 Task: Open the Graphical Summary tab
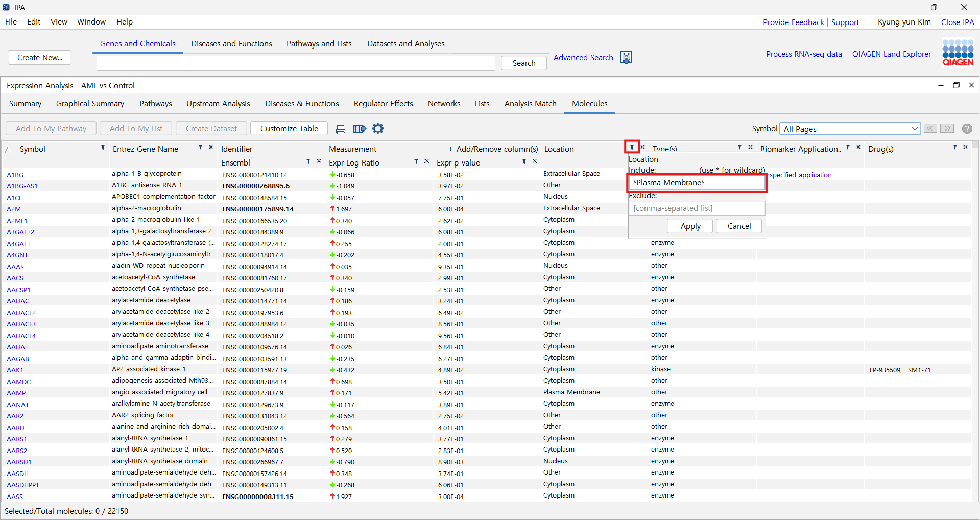click(x=90, y=103)
